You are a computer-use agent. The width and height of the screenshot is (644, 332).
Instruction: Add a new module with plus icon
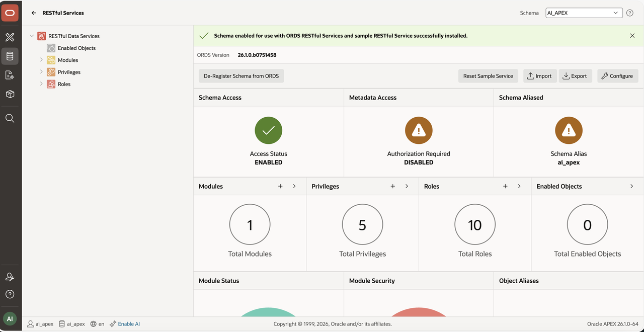(280, 186)
